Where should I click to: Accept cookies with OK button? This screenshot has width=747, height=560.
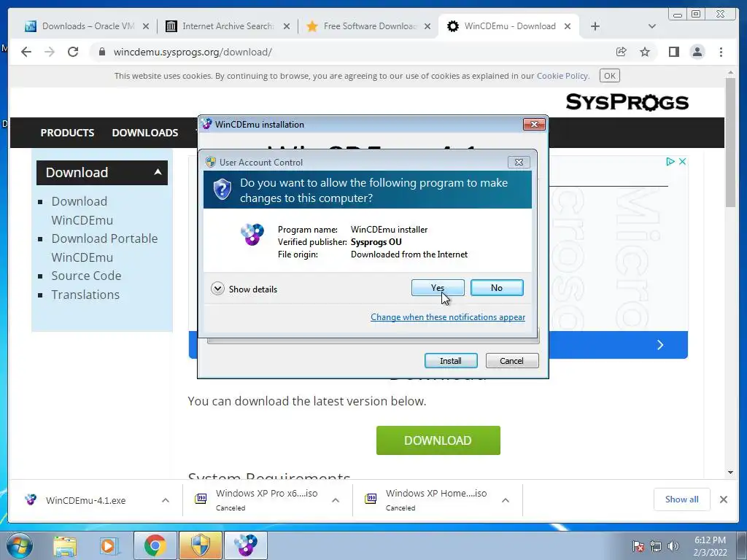pos(609,76)
